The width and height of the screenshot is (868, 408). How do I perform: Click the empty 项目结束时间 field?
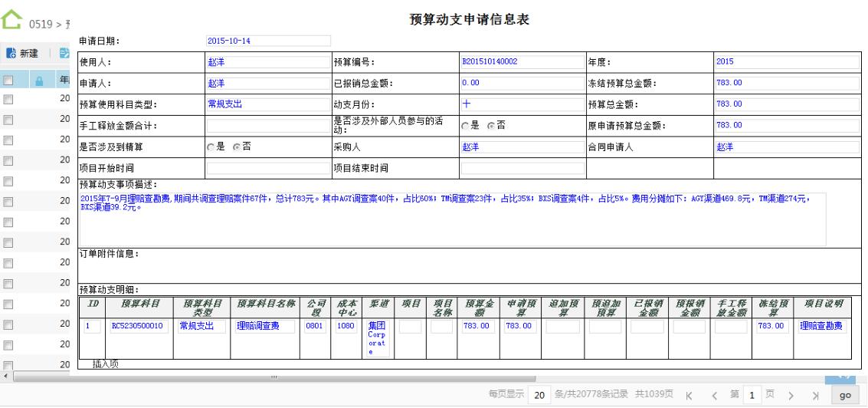coord(522,168)
